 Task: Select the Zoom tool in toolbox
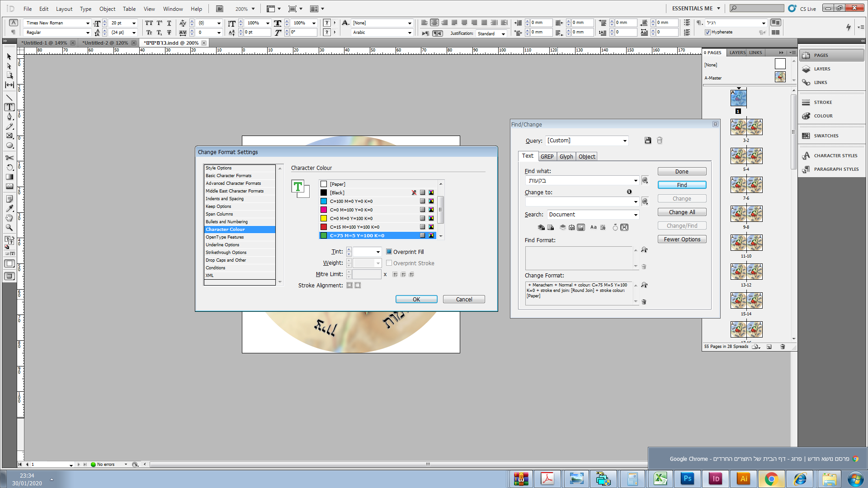[x=9, y=228]
